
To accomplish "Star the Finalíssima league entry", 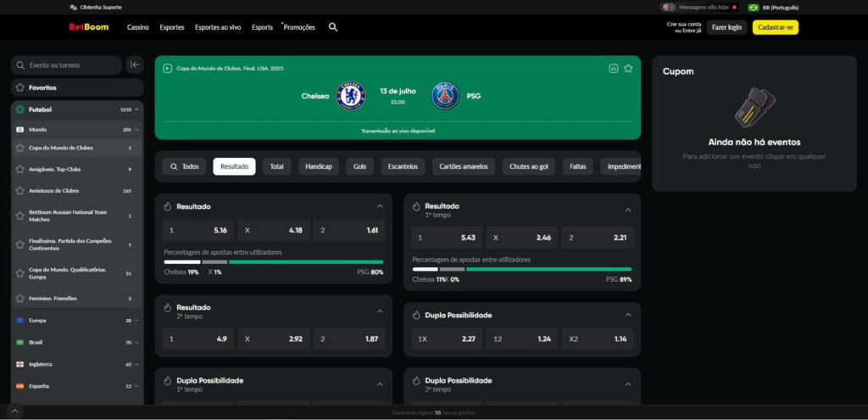I will [20, 244].
